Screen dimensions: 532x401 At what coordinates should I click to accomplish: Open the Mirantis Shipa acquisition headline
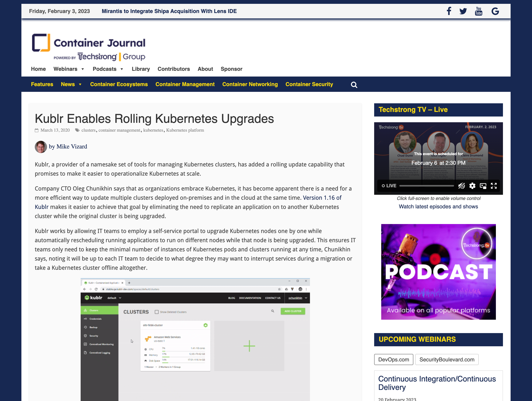point(169,11)
